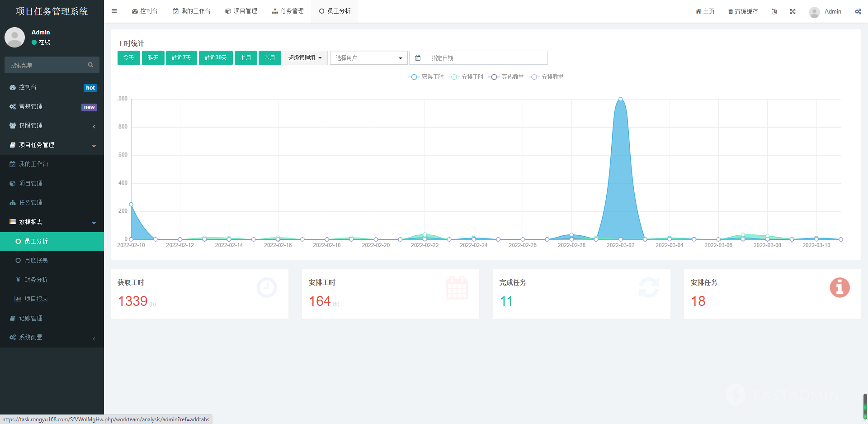Click the calendar icon beside 指定日期

[418, 58]
